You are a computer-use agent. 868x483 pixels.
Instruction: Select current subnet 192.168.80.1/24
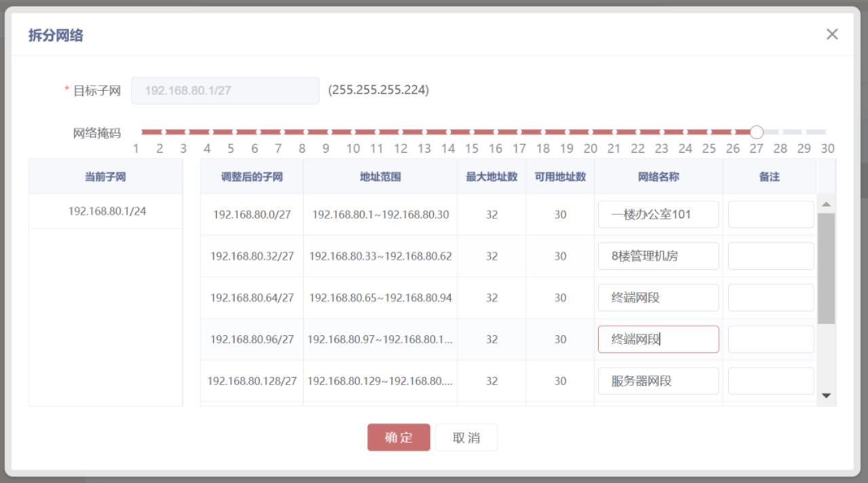106,212
